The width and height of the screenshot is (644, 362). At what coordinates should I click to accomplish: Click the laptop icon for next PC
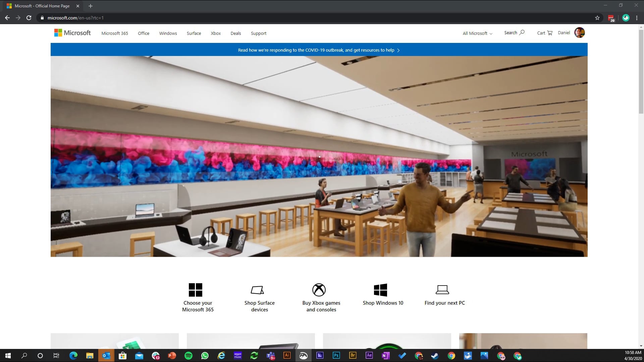[442, 290]
